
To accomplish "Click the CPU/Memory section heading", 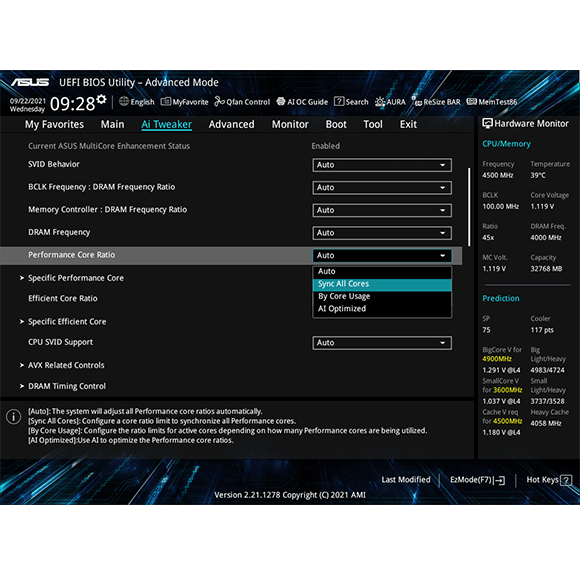I will (506, 144).
